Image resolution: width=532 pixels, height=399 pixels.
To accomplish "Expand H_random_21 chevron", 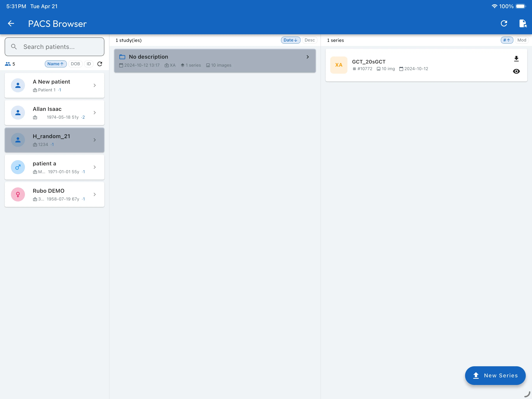I will coord(95,140).
